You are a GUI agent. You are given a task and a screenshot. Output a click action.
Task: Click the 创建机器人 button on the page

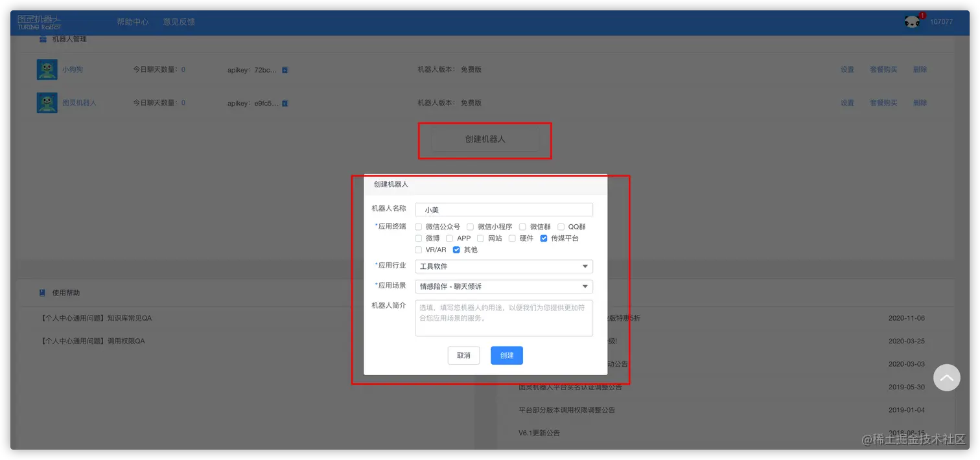[x=485, y=139]
